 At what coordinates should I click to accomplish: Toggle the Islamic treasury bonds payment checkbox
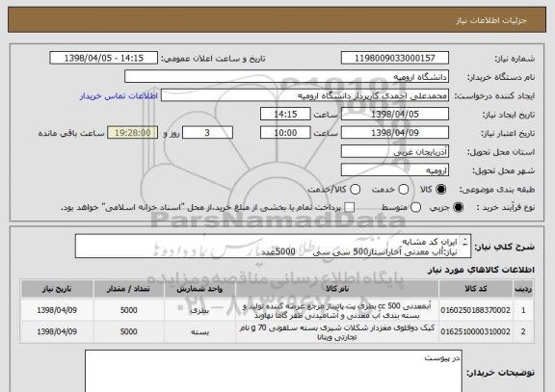point(350,207)
